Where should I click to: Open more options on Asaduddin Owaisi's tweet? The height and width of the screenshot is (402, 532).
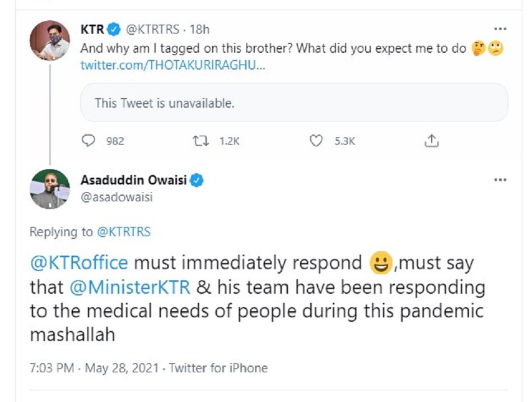500,180
